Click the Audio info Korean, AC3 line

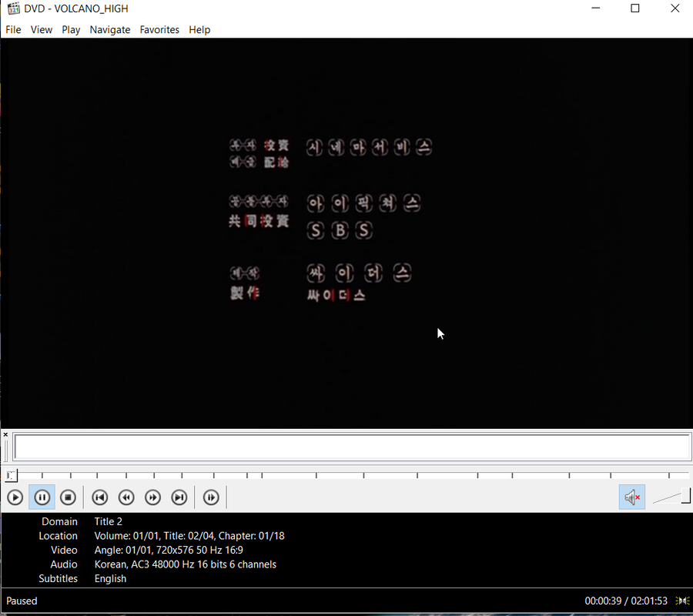(185, 564)
